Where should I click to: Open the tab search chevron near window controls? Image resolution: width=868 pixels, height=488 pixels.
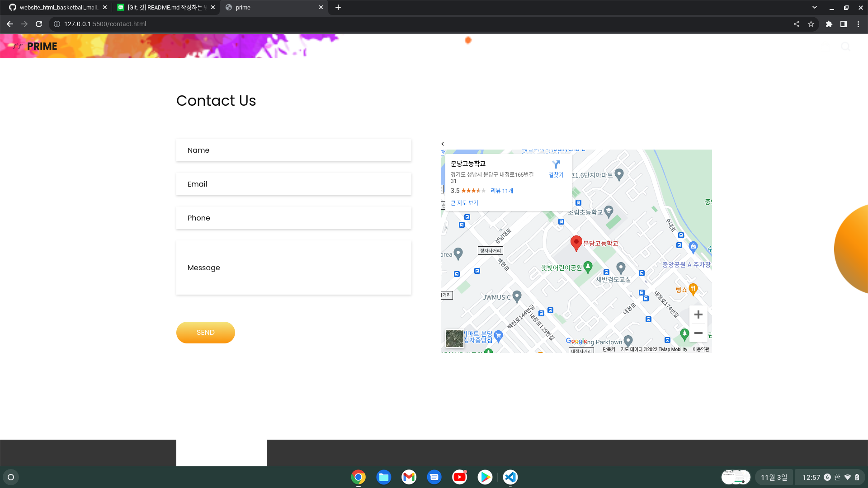pyautogui.click(x=814, y=7)
